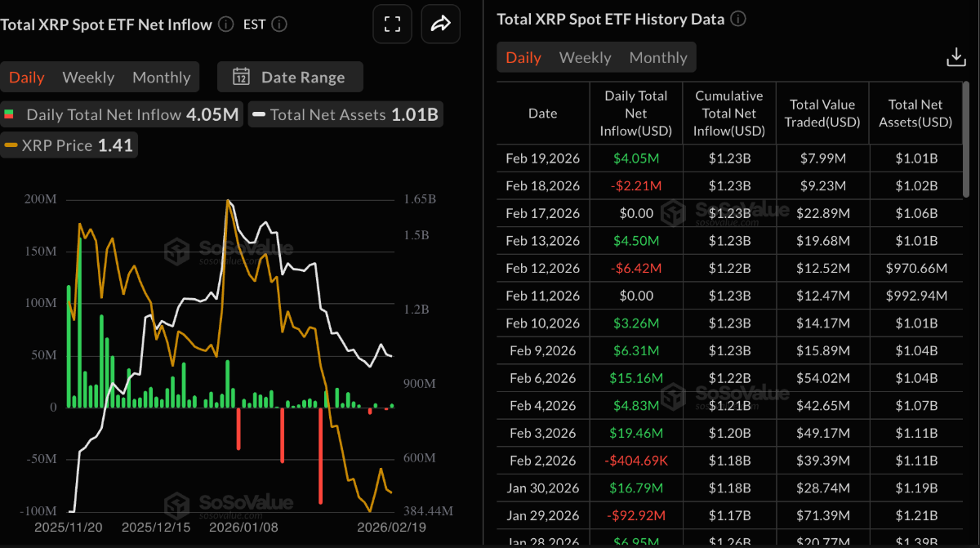
Task: Click the info icon beside EST label
Action: pyautogui.click(x=278, y=24)
